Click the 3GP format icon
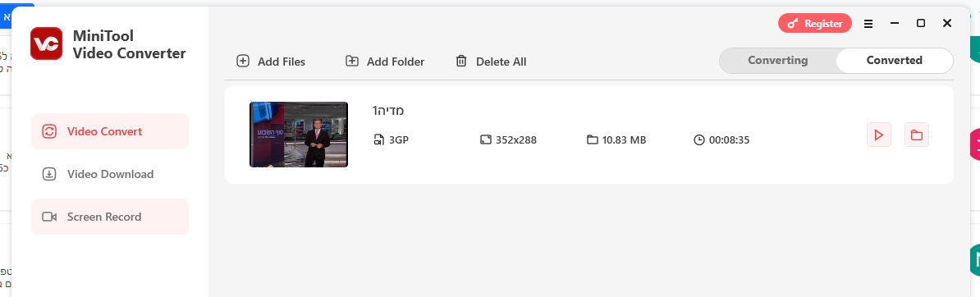980x297 pixels. pyautogui.click(x=378, y=140)
